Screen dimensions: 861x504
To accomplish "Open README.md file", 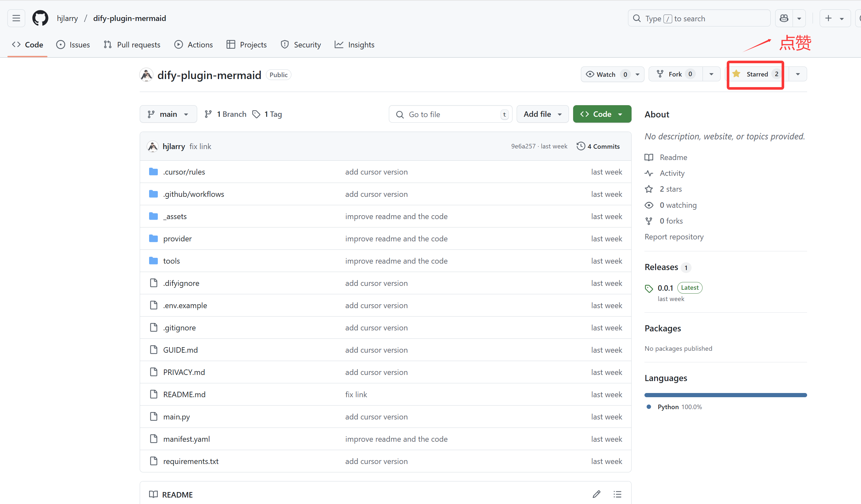I will pyautogui.click(x=184, y=394).
